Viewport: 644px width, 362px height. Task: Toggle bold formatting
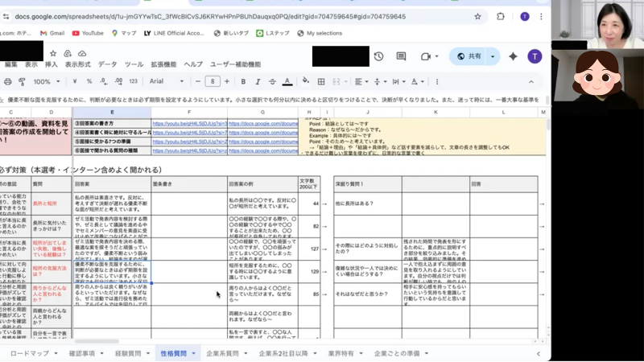tap(243, 82)
